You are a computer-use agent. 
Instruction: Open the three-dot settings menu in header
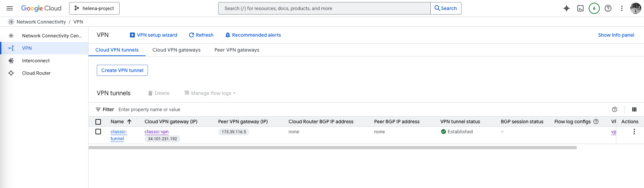coord(622,8)
